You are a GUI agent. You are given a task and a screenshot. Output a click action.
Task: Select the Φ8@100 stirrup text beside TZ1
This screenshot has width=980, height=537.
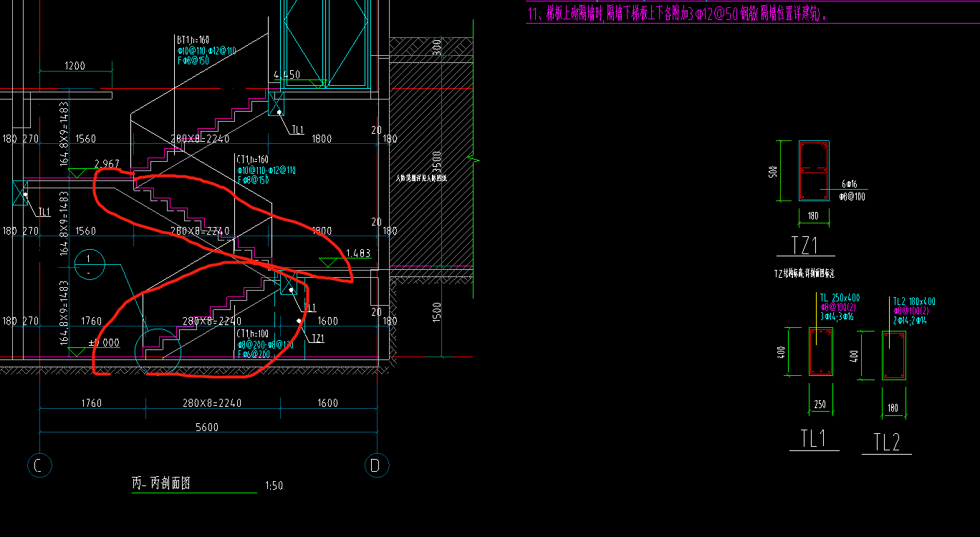click(852, 196)
